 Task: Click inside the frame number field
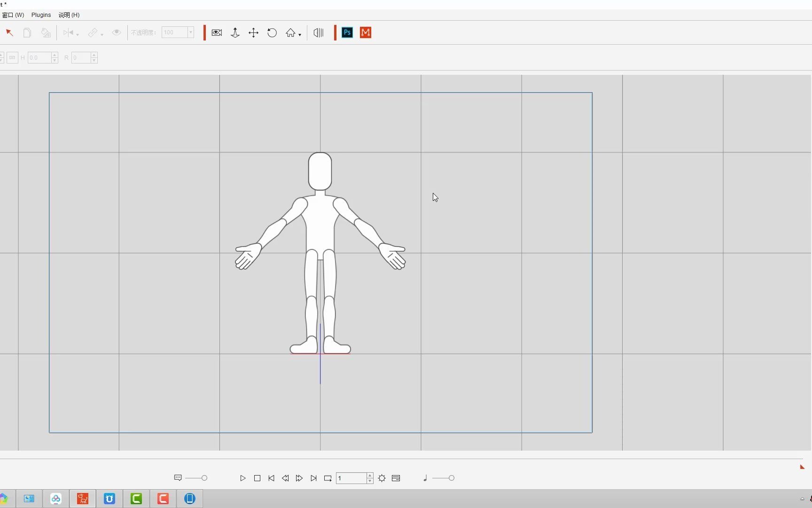click(351, 478)
